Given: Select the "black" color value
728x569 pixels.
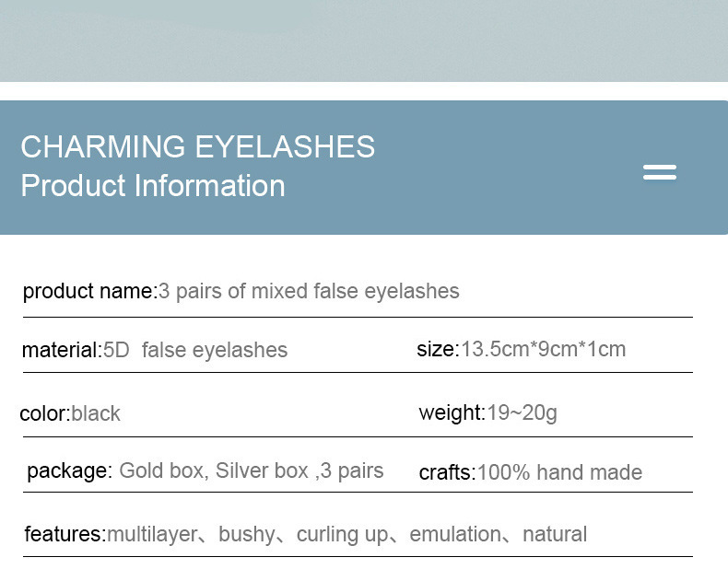Looking at the screenshot, I should pos(96,413).
